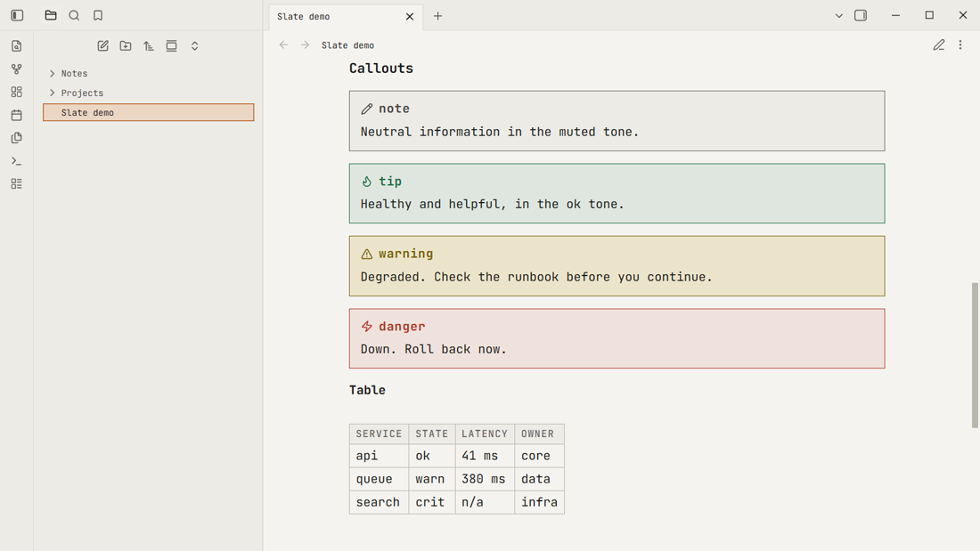Click the 41 ms latency cell
This screenshot has width=980, height=551.
coord(485,456)
